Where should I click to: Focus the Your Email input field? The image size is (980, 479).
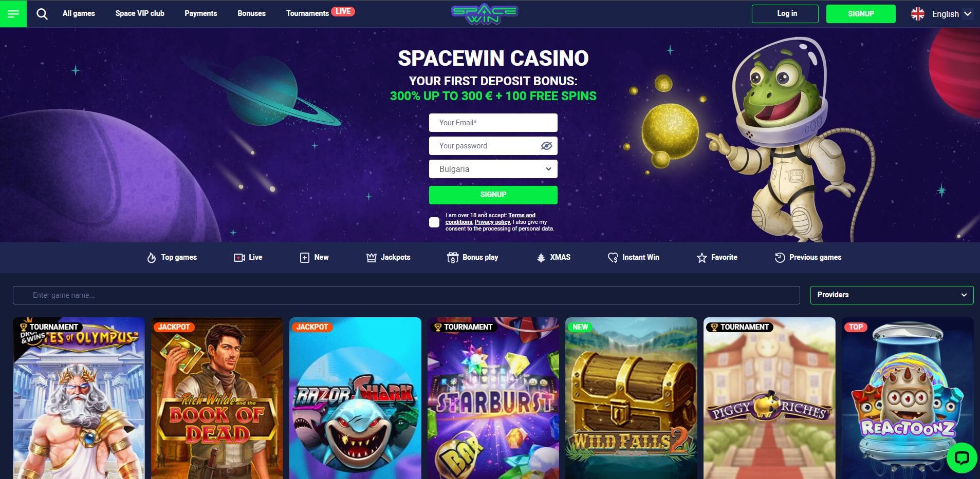[493, 123]
